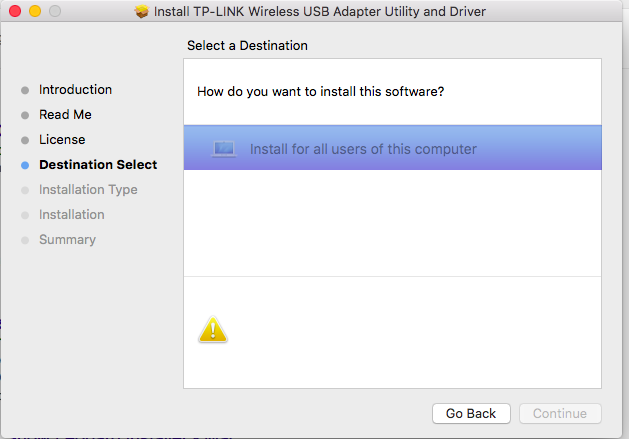The width and height of the screenshot is (629, 439).
Task: Select Read Me step in sidebar
Action: point(65,115)
